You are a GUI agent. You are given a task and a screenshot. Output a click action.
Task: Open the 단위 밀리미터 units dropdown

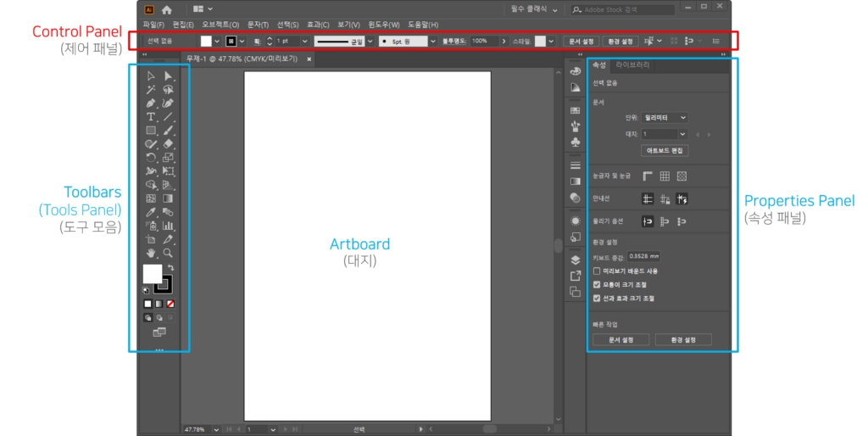point(665,118)
